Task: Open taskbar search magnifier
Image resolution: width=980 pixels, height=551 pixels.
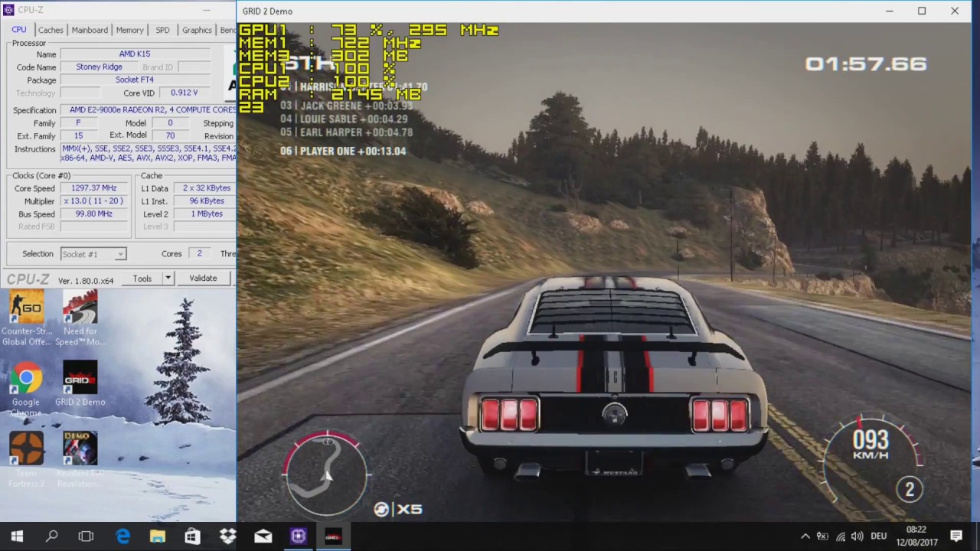Action: (51, 536)
